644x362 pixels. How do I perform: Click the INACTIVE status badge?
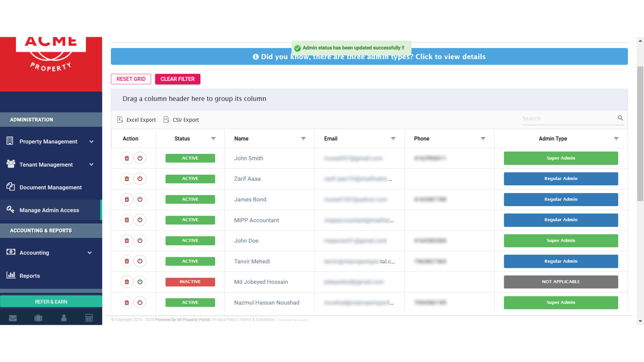tap(190, 282)
